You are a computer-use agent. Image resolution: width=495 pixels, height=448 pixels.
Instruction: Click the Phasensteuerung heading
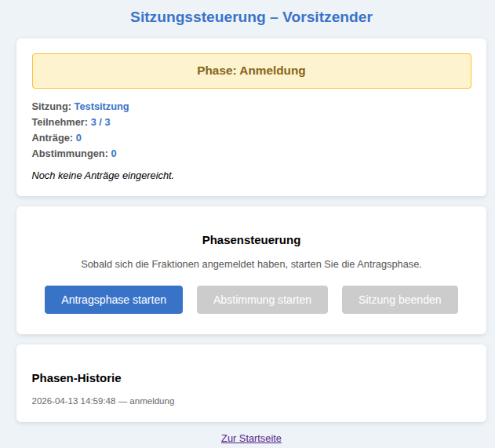coord(251,240)
